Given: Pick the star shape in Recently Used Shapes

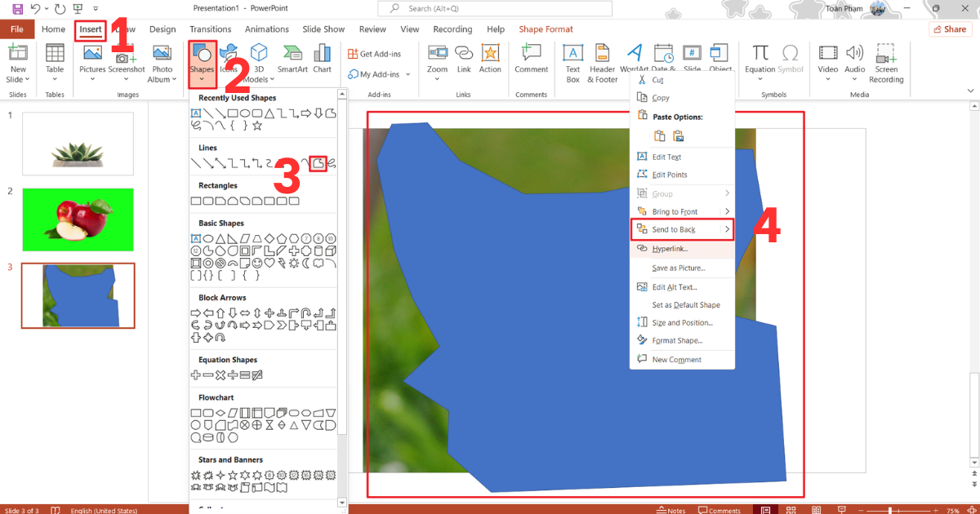Looking at the screenshot, I should coord(256,126).
